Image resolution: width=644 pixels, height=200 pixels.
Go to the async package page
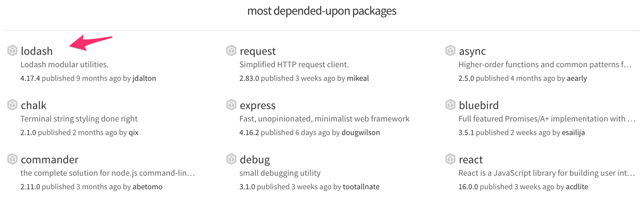point(472,51)
